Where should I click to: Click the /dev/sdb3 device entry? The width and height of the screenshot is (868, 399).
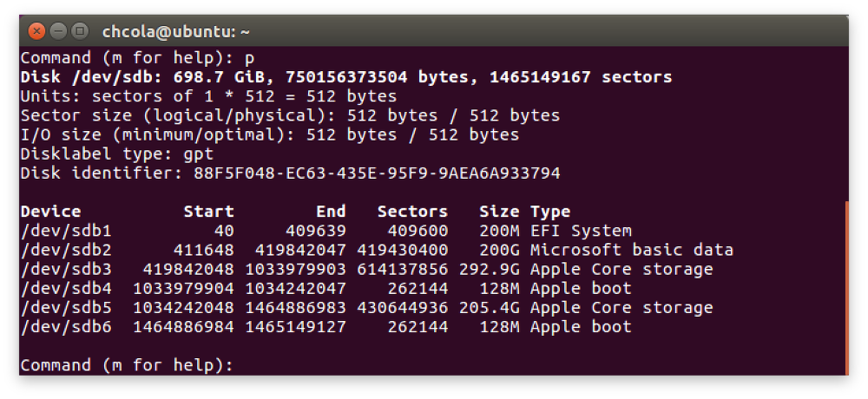66,270
